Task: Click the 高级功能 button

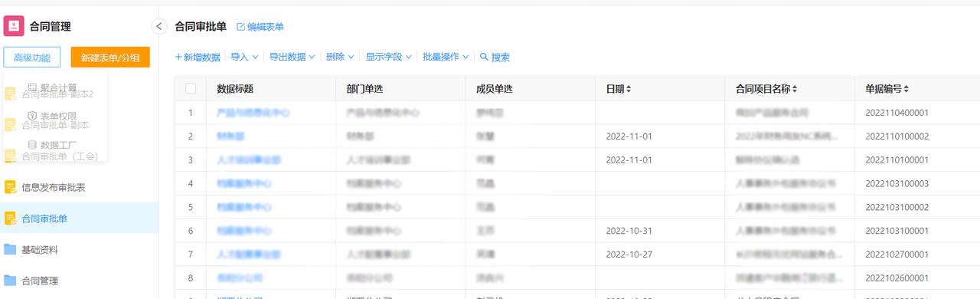Action: pyautogui.click(x=32, y=58)
